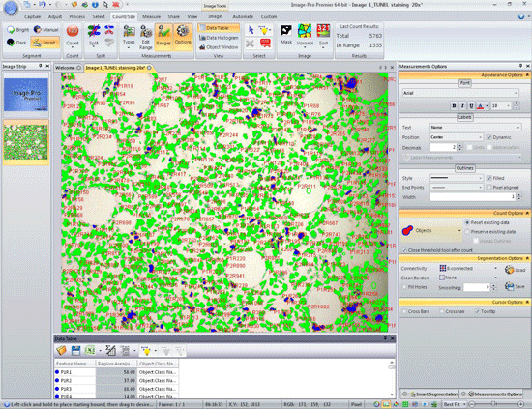Enable the Cross Bars cursor option
This screenshot has height=409, width=532.
[x=404, y=311]
